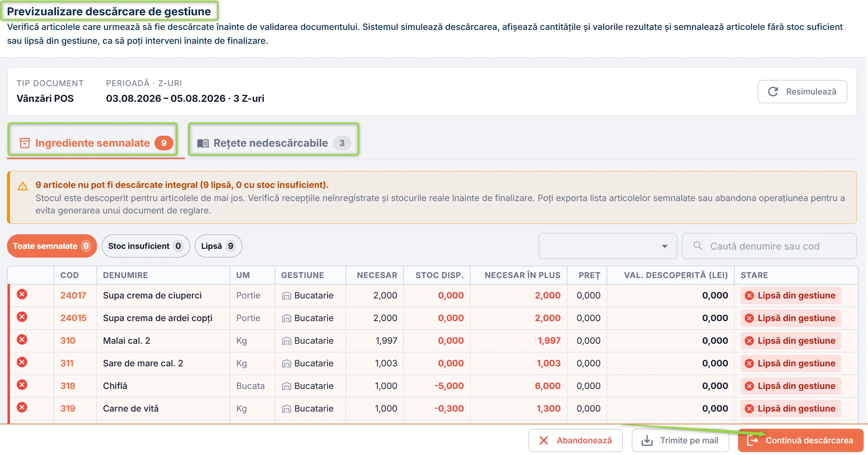
Task: Click the red error icon in Carne de vită row
Action: pyautogui.click(x=22, y=408)
